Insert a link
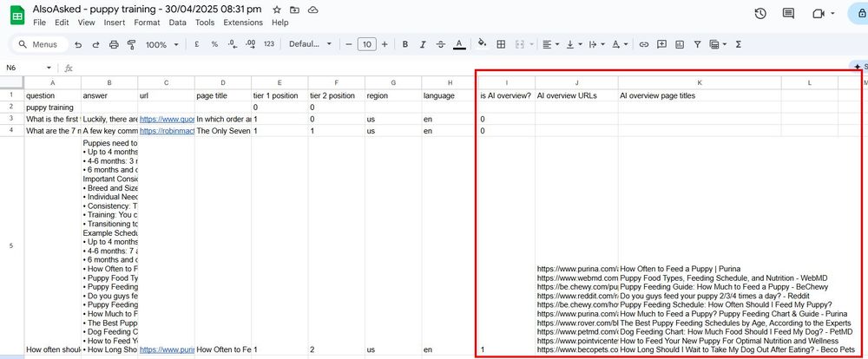 tap(644, 44)
